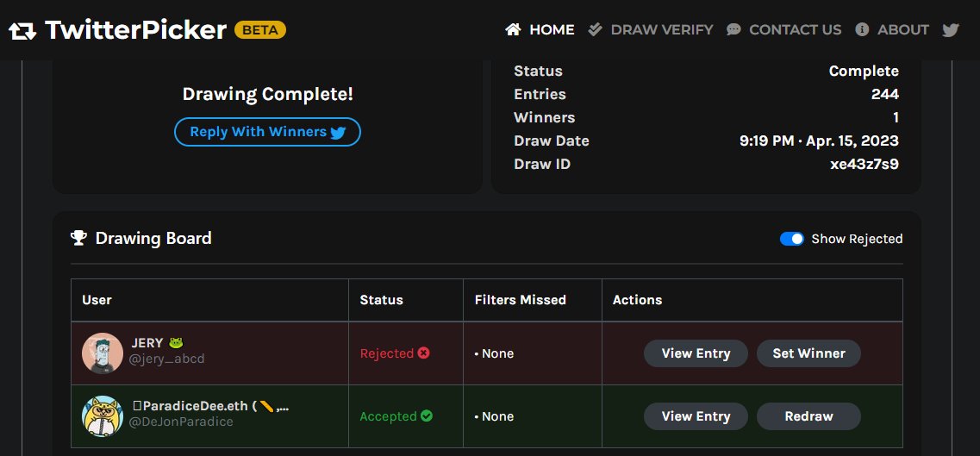Click the User column header

click(x=97, y=300)
